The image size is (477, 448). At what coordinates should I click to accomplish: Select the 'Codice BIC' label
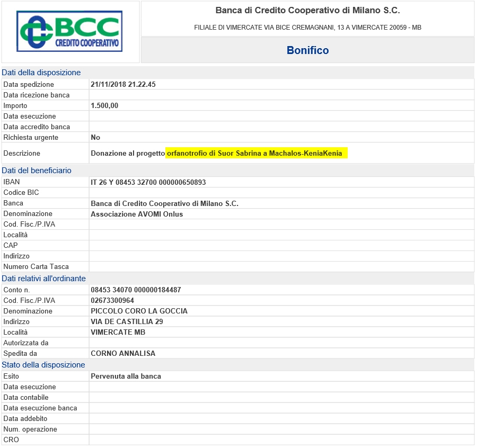(21, 192)
